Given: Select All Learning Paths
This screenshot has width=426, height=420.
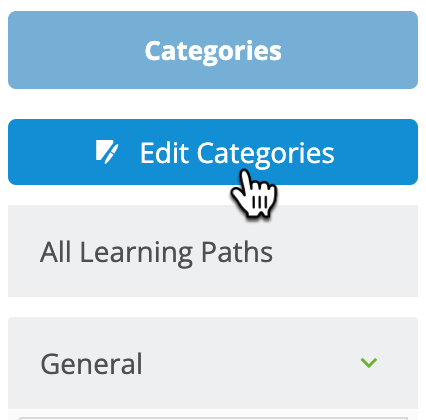Looking at the screenshot, I should coord(213,251).
